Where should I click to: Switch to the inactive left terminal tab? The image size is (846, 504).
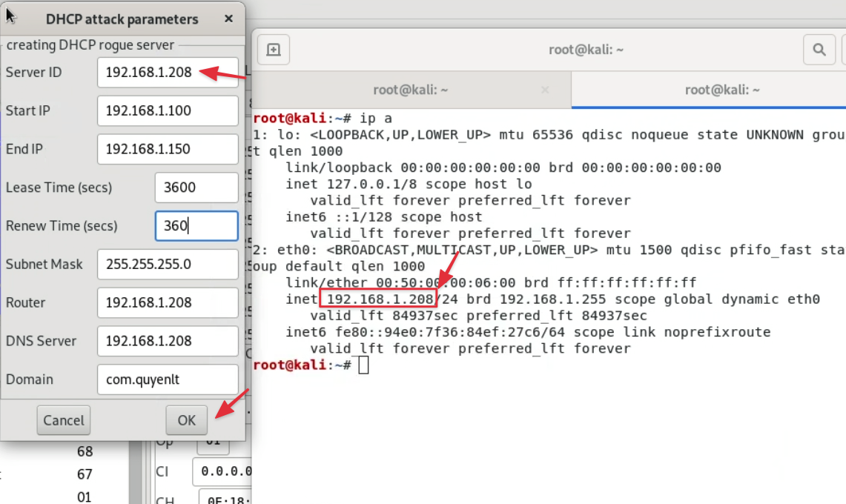pos(412,90)
